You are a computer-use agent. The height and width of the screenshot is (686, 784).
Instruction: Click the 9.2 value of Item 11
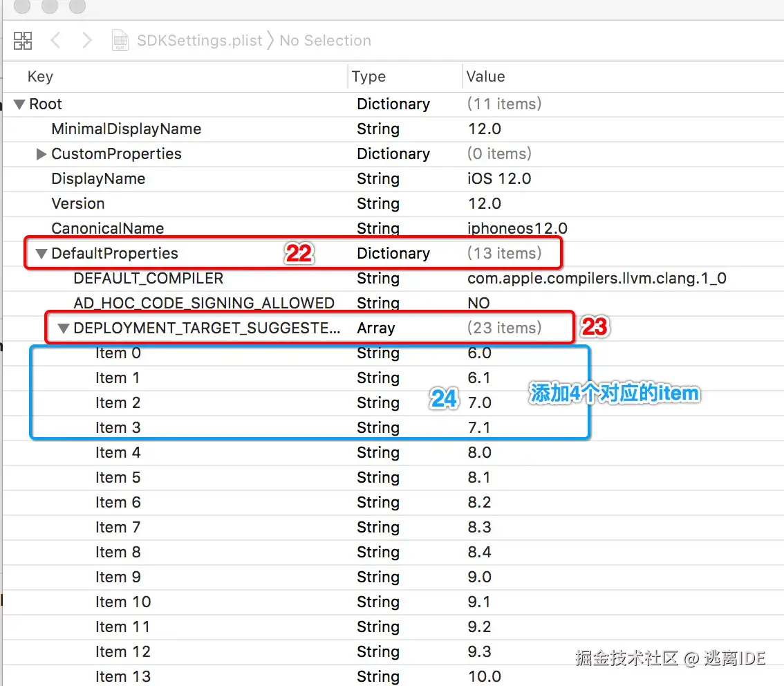pyautogui.click(x=479, y=627)
